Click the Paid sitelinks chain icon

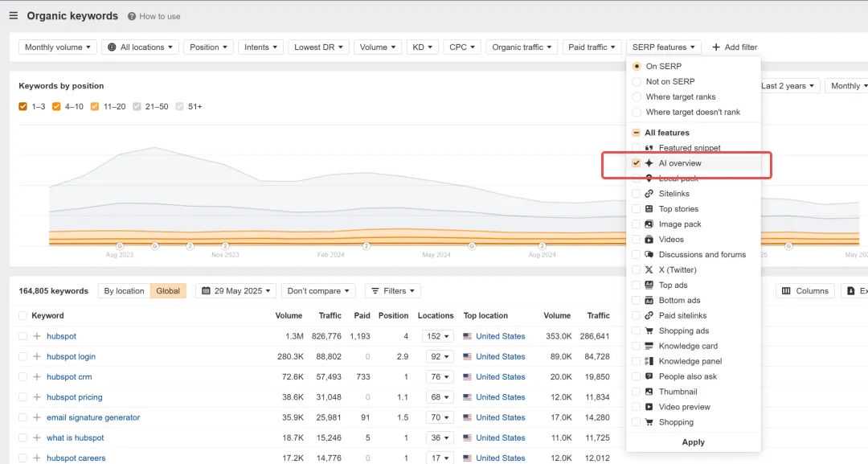point(649,315)
